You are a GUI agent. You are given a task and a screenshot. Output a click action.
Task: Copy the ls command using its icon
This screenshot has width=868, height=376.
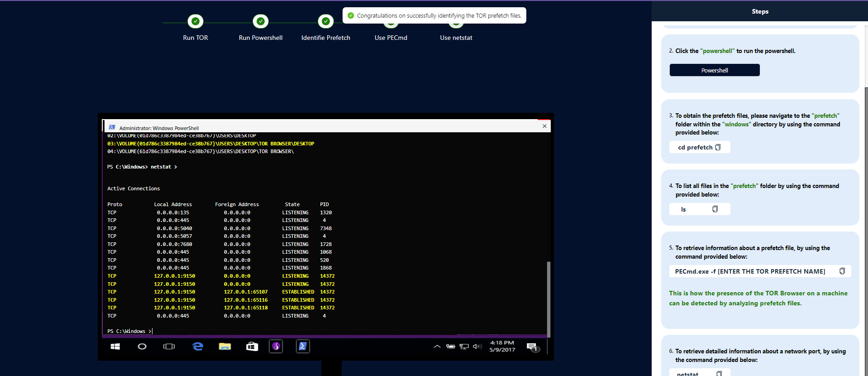click(715, 209)
